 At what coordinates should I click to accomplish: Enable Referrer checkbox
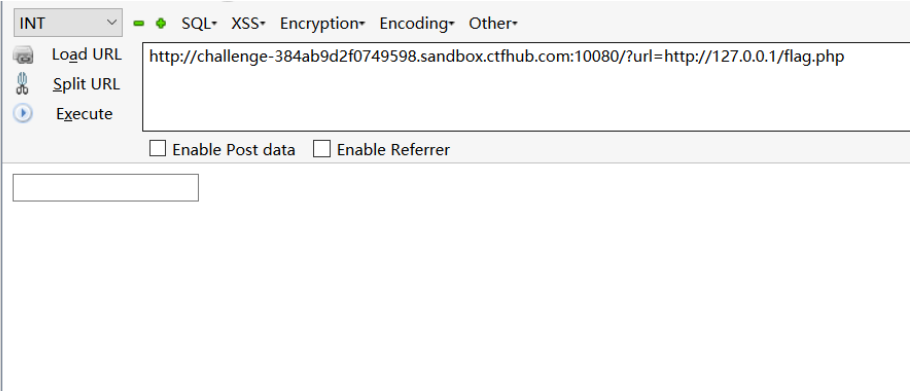click(322, 149)
